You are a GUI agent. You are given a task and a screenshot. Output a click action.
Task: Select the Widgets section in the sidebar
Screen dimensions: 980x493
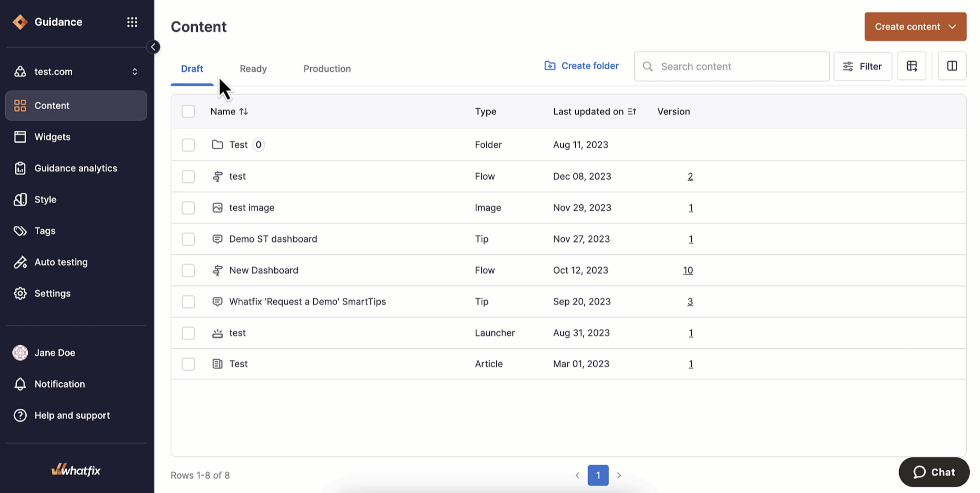coord(52,137)
